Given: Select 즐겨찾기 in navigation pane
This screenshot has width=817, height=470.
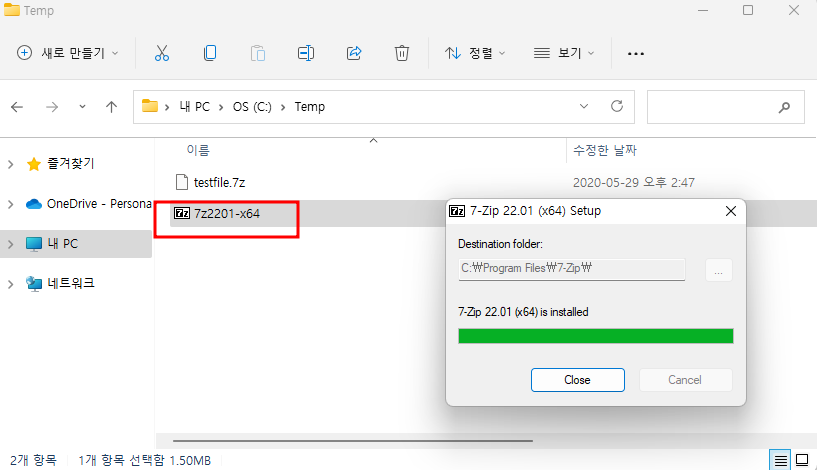Looking at the screenshot, I should (x=71, y=164).
